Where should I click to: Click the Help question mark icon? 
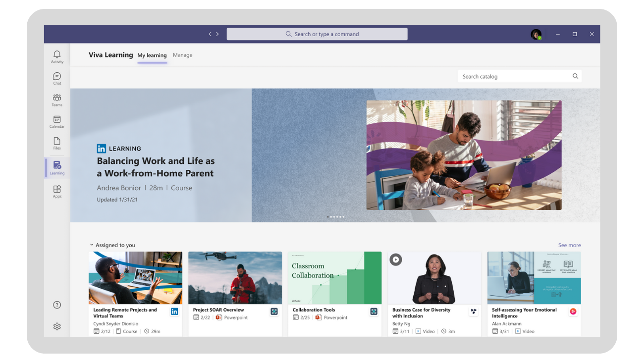point(57,305)
